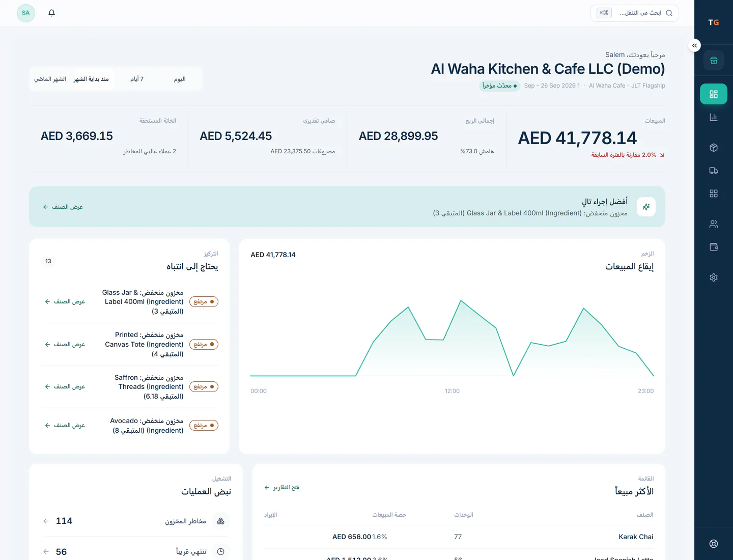This screenshot has width=733, height=560.
Task: Click the sparkle icon in the أفضل إجراء تالٍ banner
Action: pos(646,207)
